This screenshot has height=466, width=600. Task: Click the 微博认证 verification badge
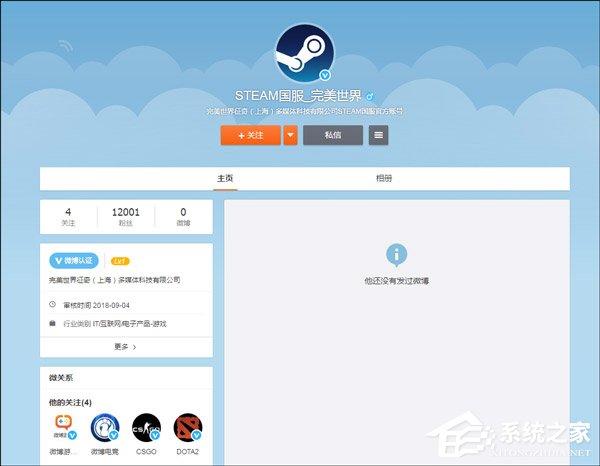pos(74,261)
